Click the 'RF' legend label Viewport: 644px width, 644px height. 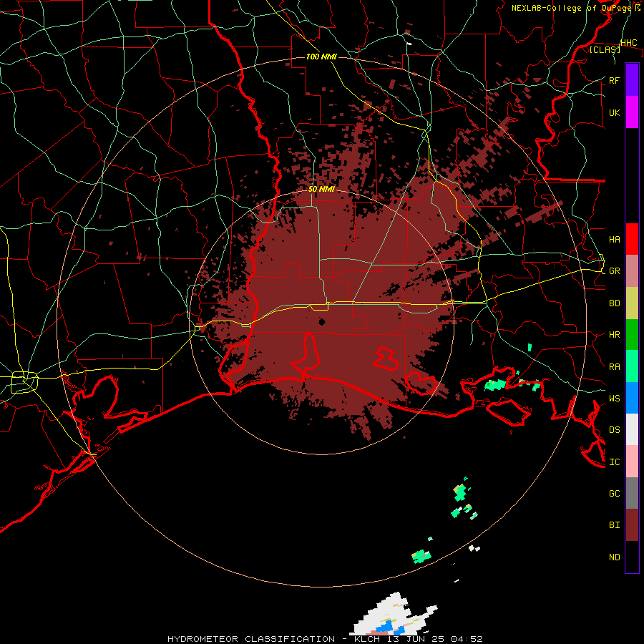614,80
